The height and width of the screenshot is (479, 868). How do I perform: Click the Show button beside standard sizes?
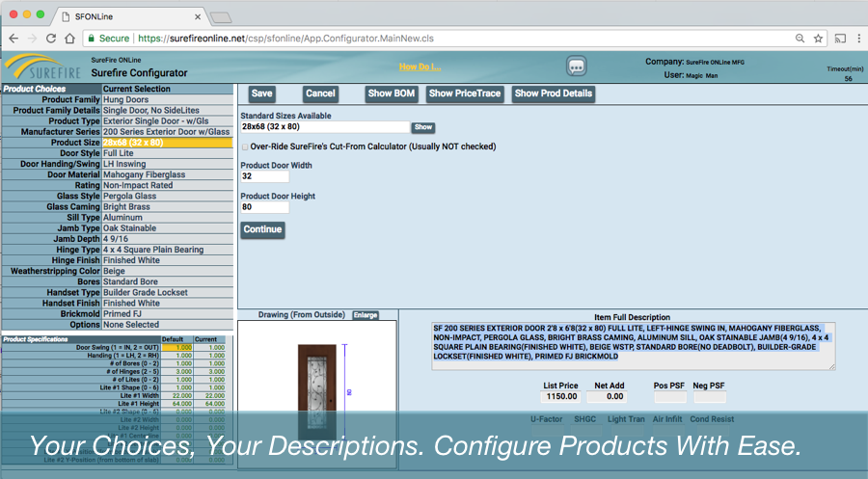tap(423, 127)
